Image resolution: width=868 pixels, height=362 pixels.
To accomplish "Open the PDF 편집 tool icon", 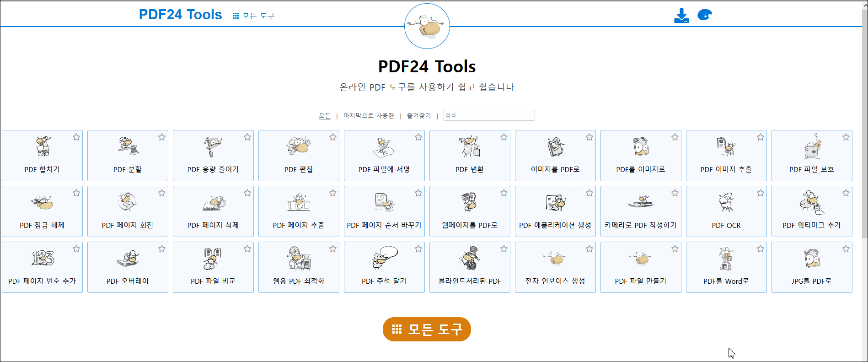I will click(299, 146).
